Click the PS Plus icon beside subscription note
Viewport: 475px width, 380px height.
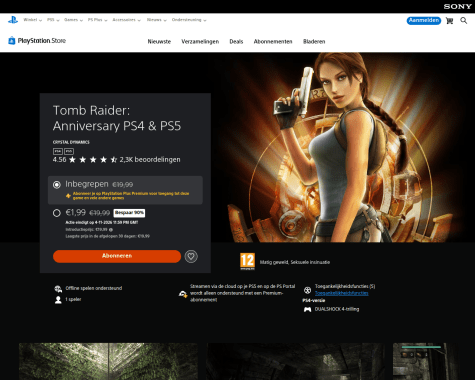pos(68,196)
